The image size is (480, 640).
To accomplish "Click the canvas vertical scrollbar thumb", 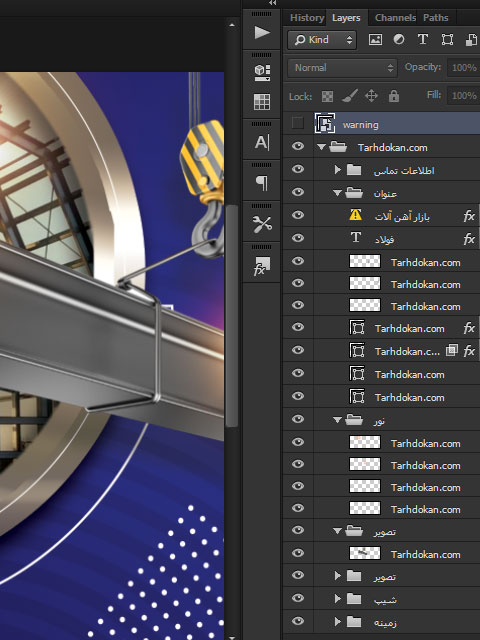I will click(231, 316).
